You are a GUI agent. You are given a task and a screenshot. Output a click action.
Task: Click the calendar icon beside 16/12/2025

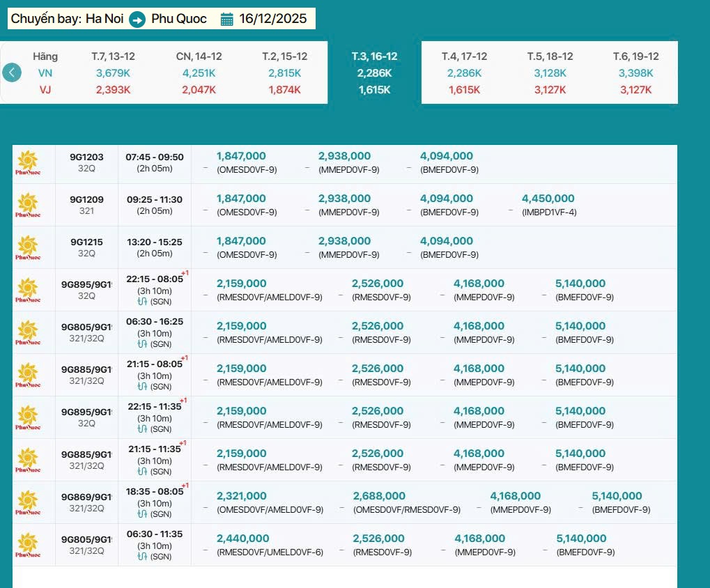click(x=226, y=20)
